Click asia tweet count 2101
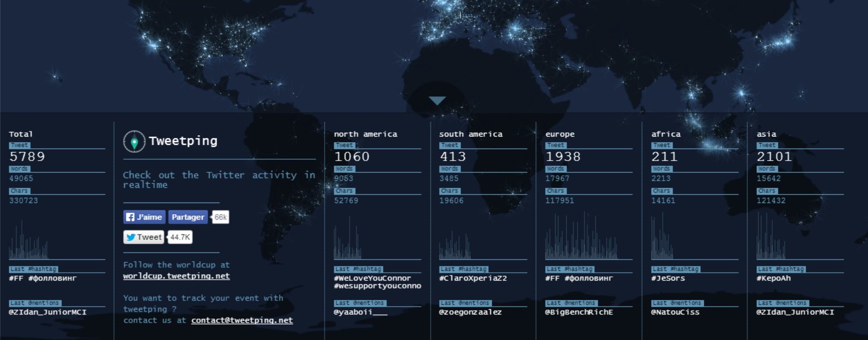Screen dimensions: 868x340 [x=774, y=157]
